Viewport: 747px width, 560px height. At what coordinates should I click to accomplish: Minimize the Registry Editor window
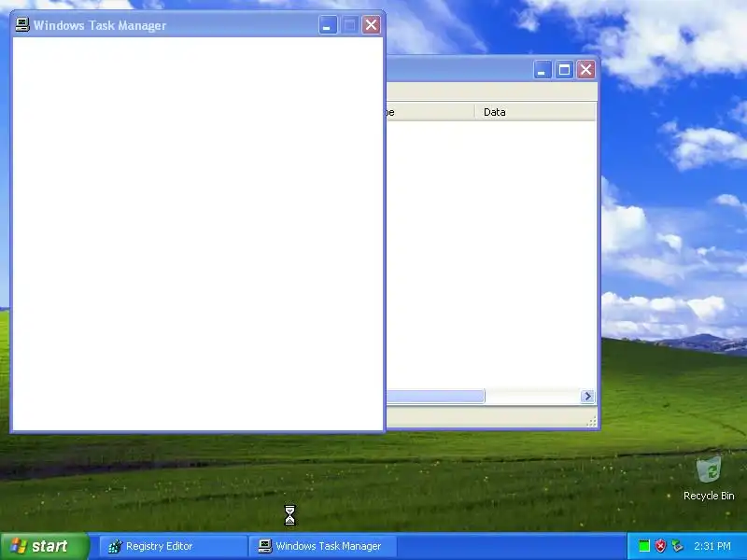pos(543,70)
